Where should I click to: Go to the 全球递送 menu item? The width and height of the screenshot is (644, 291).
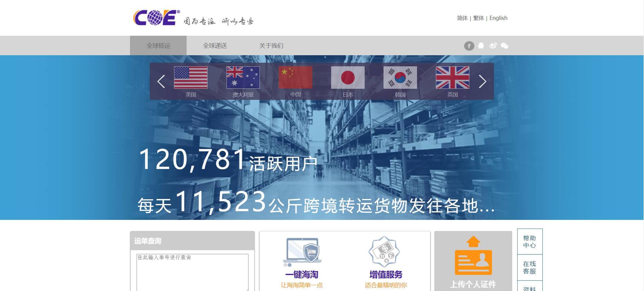215,46
